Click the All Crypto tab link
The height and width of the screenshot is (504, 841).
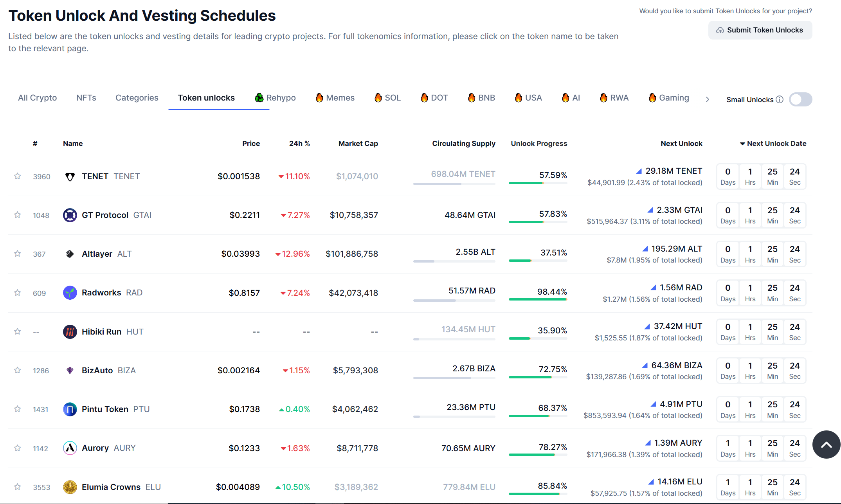pyautogui.click(x=37, y=97)
